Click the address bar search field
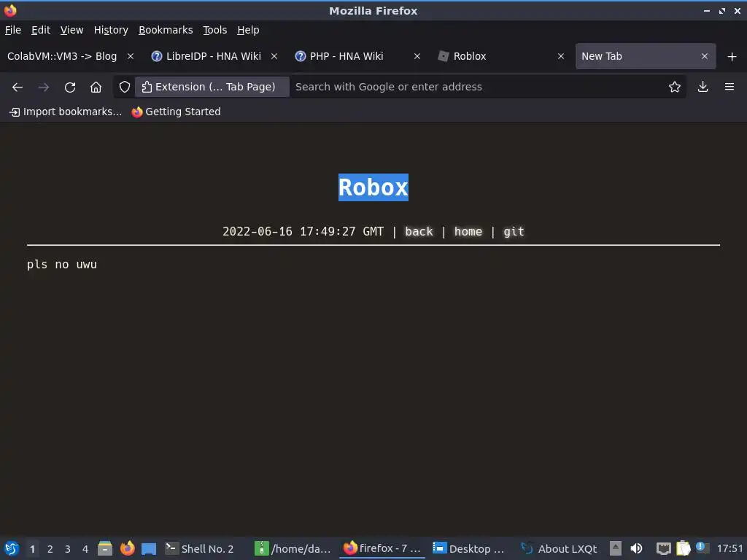 click(x=476, y=87)
